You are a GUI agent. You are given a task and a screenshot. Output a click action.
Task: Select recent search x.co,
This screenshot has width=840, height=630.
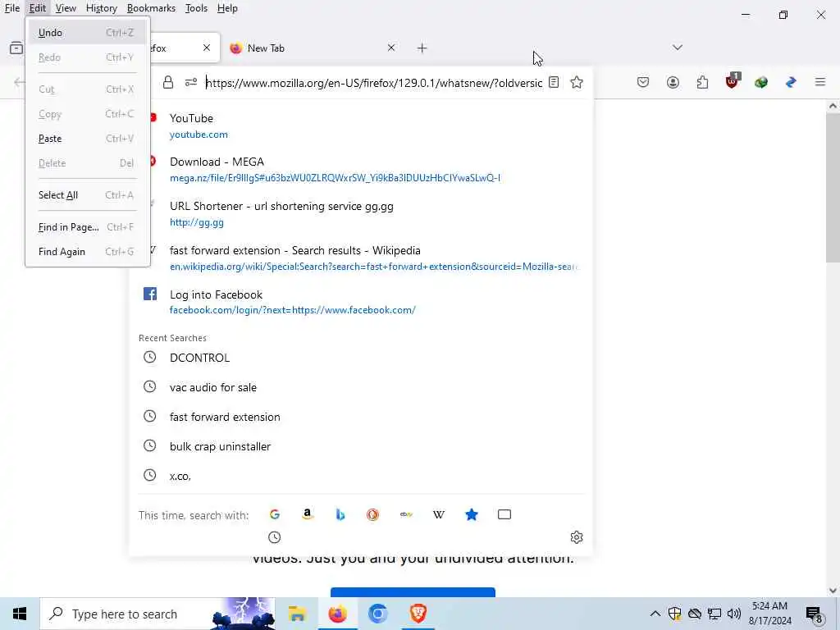[361, 475]
